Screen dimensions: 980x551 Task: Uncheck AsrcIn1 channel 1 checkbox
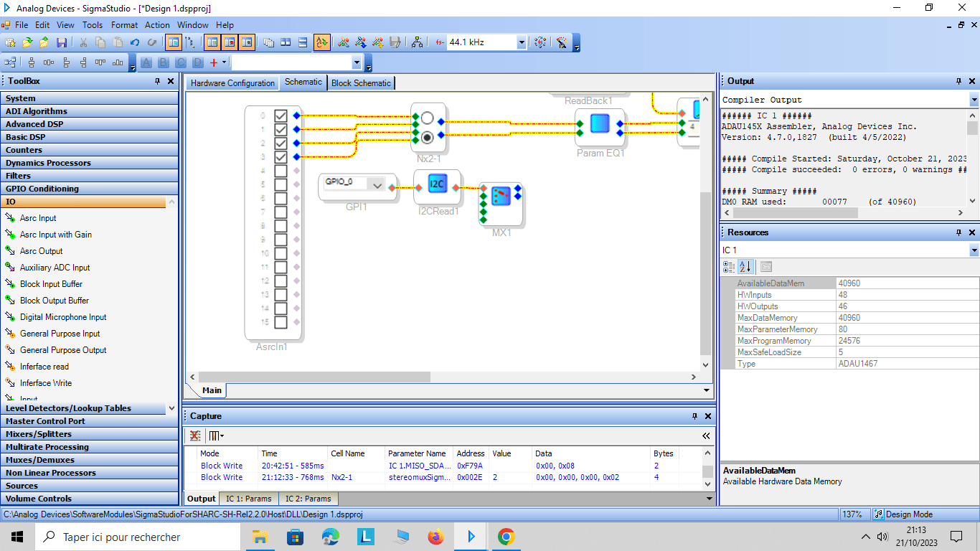pos(281,129)
